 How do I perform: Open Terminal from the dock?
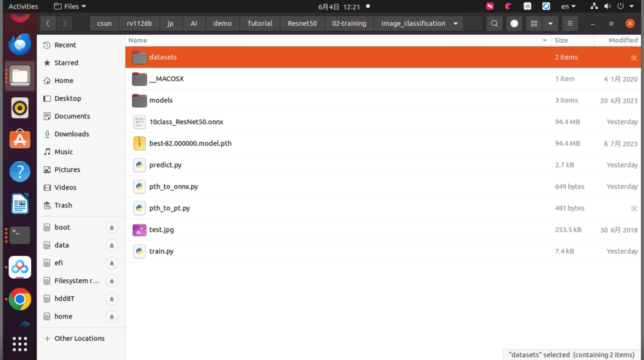tap(20, 235)
